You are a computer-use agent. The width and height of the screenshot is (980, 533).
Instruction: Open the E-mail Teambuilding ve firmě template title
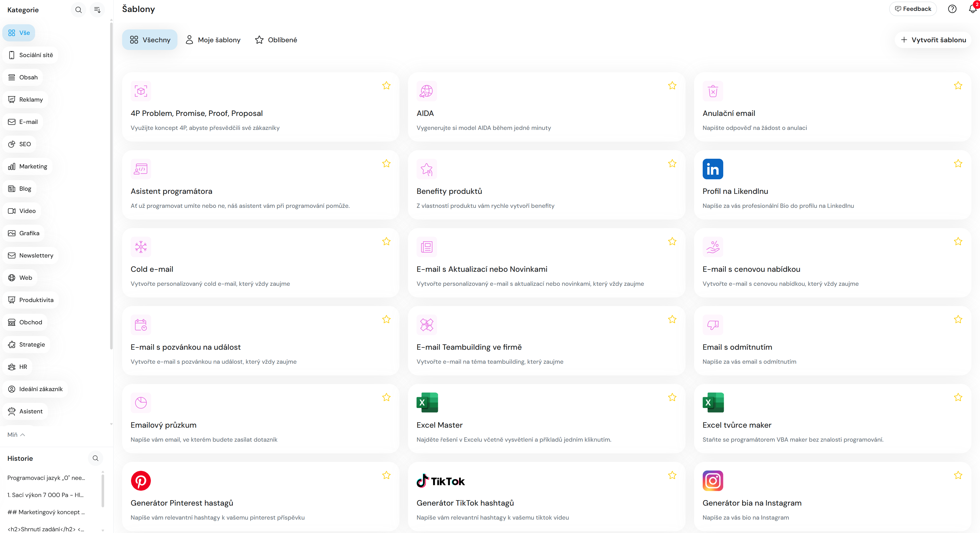pos(469,347)
